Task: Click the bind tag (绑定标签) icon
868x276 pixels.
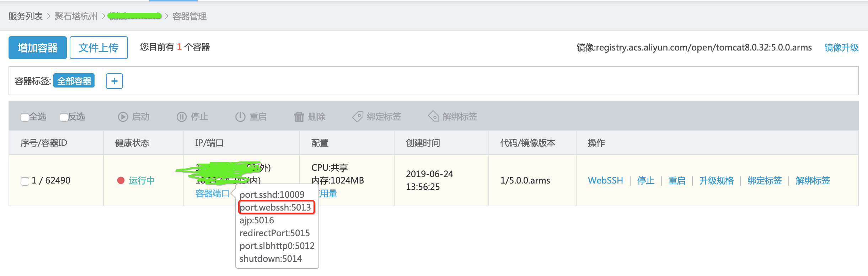Action: 358,117
